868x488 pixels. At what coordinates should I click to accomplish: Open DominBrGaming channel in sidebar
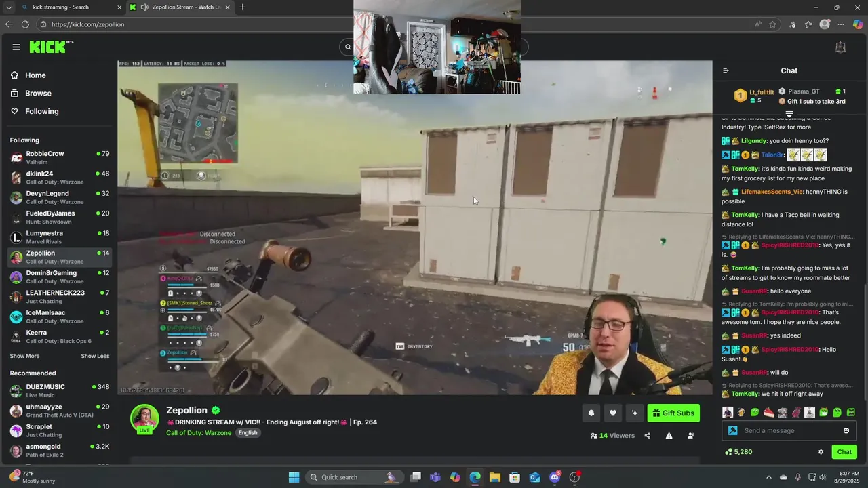tap(60, 277)
